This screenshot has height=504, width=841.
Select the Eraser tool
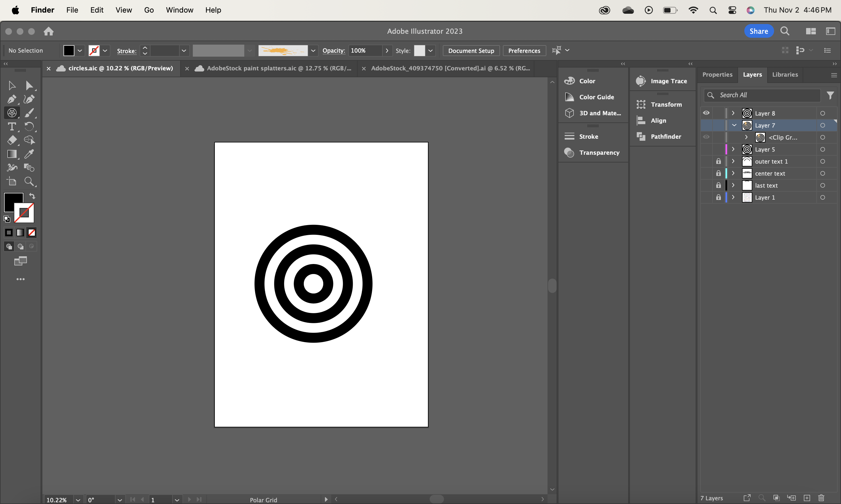tap(13, 140)
